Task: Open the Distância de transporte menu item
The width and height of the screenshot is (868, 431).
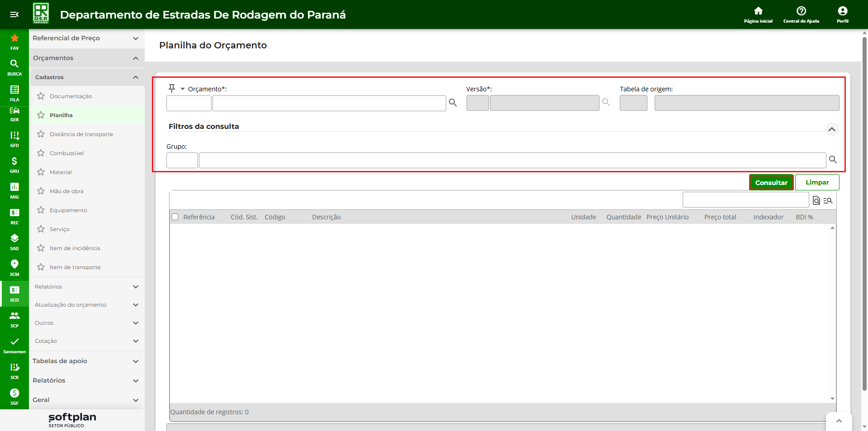Action: pyautogui.click(x=81, y=134)
